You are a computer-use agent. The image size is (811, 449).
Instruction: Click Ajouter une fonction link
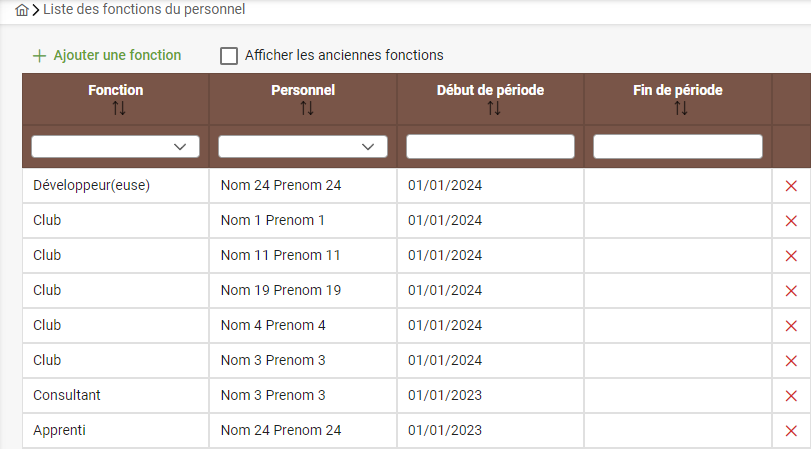point(107,55)
